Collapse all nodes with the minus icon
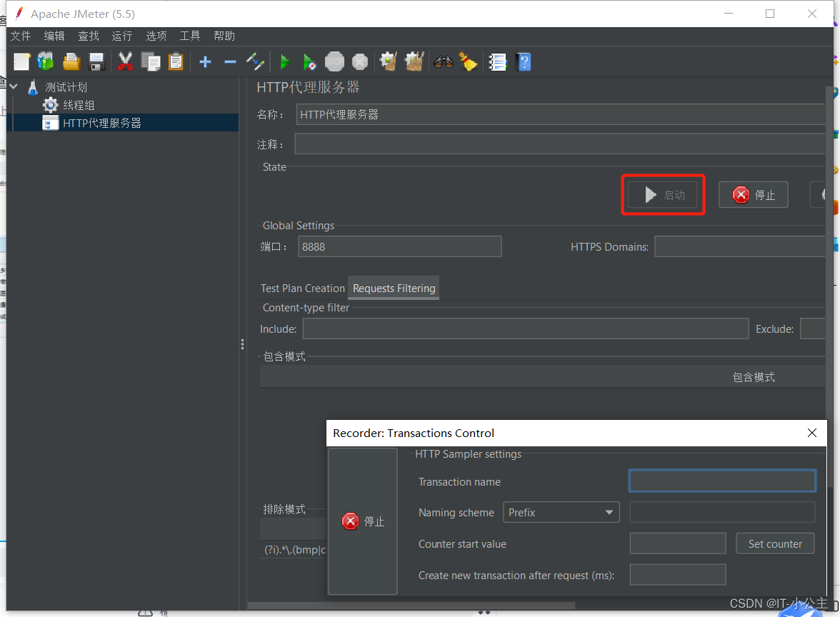 tap(230, 62)
